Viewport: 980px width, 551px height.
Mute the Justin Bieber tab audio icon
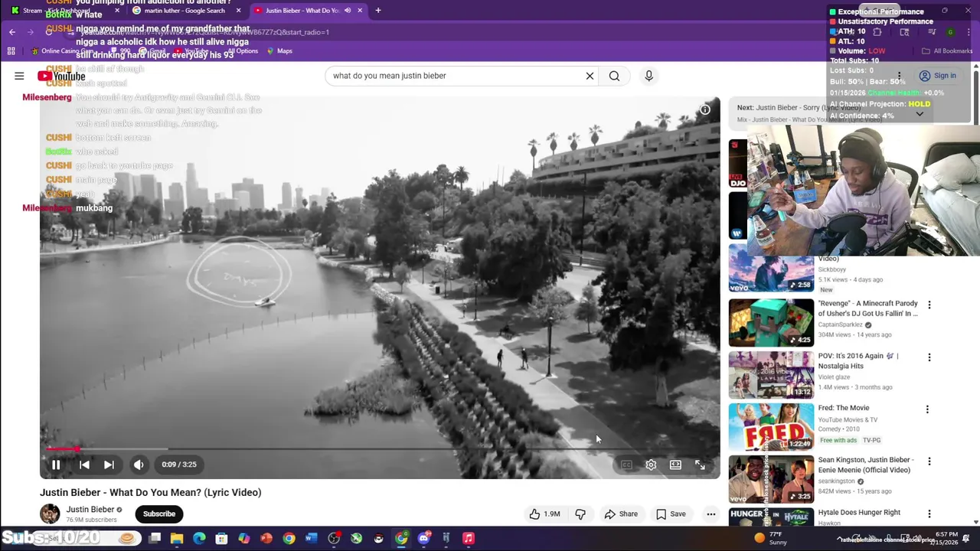pyautogui.click(x=348, y=11)
